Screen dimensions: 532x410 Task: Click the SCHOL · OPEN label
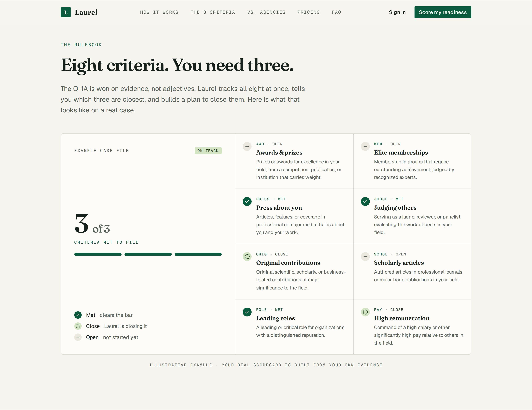tap(390, 254)
